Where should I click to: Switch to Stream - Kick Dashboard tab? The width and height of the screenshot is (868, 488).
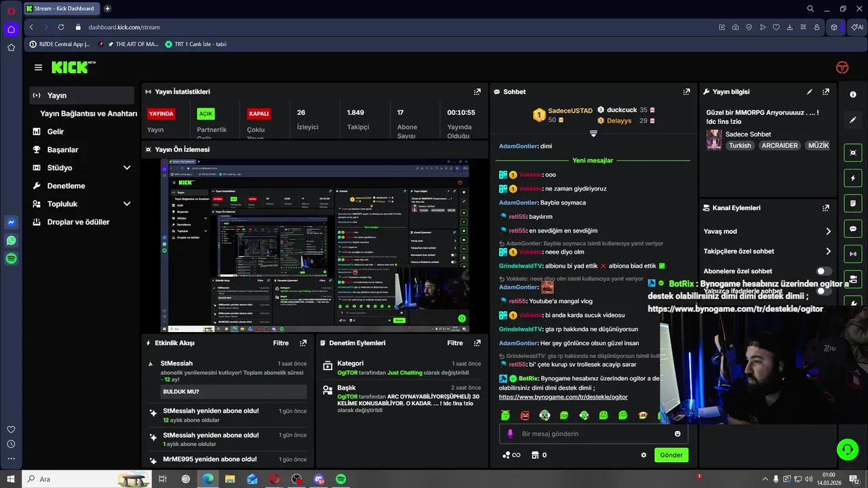point(63,9)
